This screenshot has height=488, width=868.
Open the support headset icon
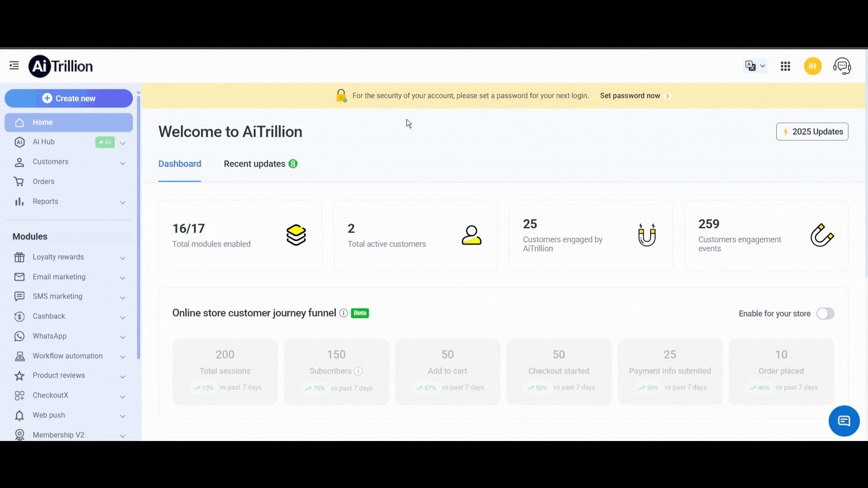point(842,66)
